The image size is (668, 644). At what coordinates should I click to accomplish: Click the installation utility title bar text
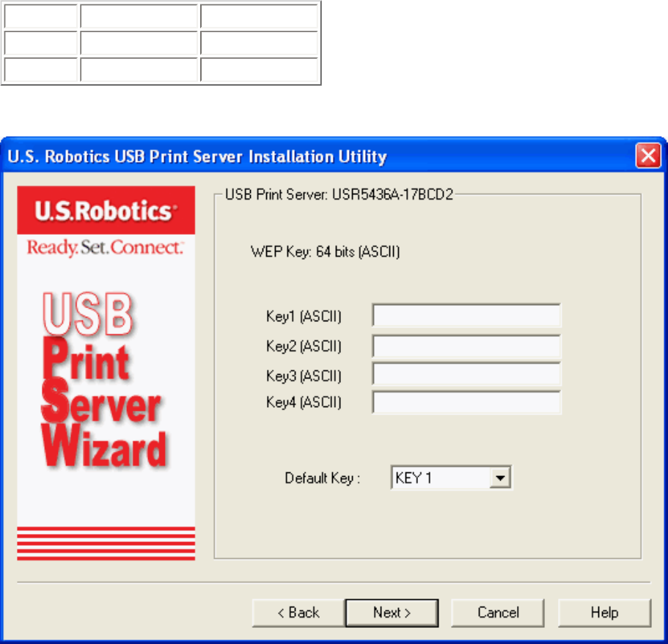(197, 156)
